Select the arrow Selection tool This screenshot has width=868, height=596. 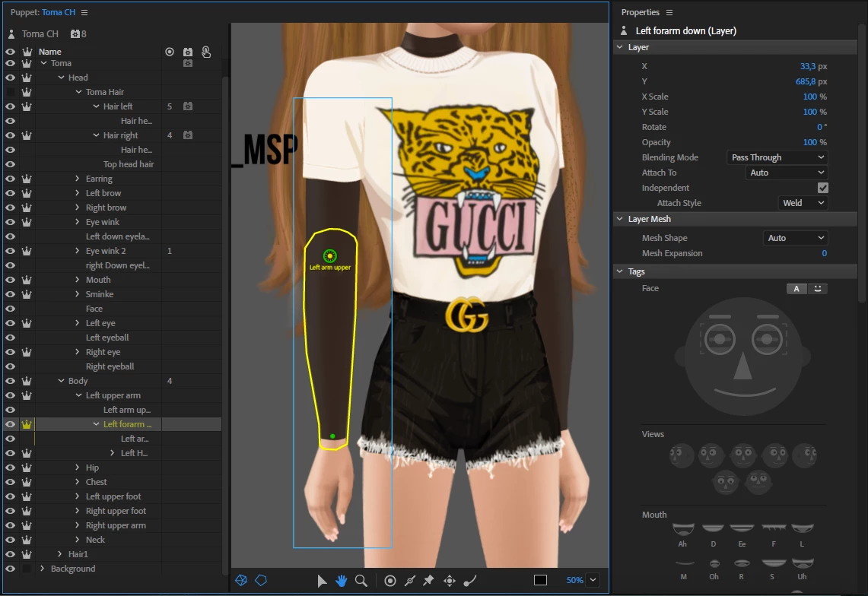pyautogui.click(x=322, y=581)
